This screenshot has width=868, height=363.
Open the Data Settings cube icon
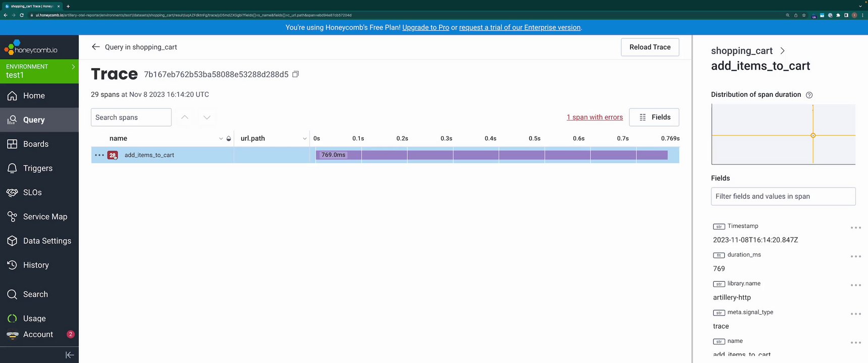(x=13, y=241)
